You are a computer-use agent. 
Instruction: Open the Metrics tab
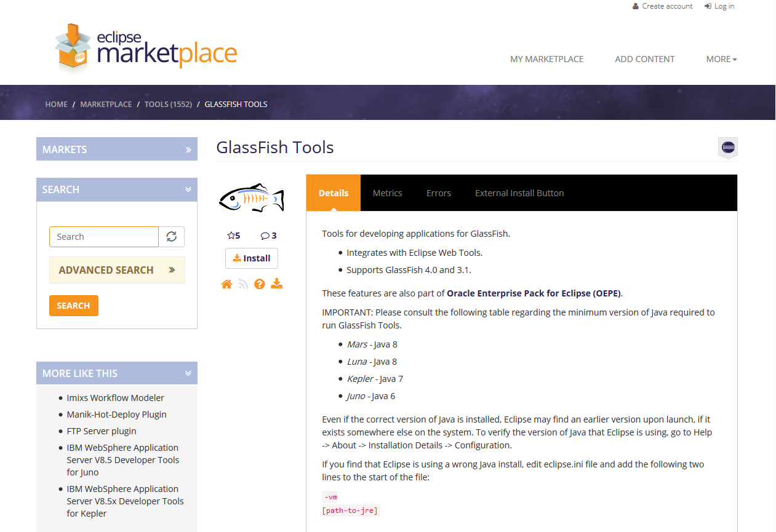(x=388, y=193)
